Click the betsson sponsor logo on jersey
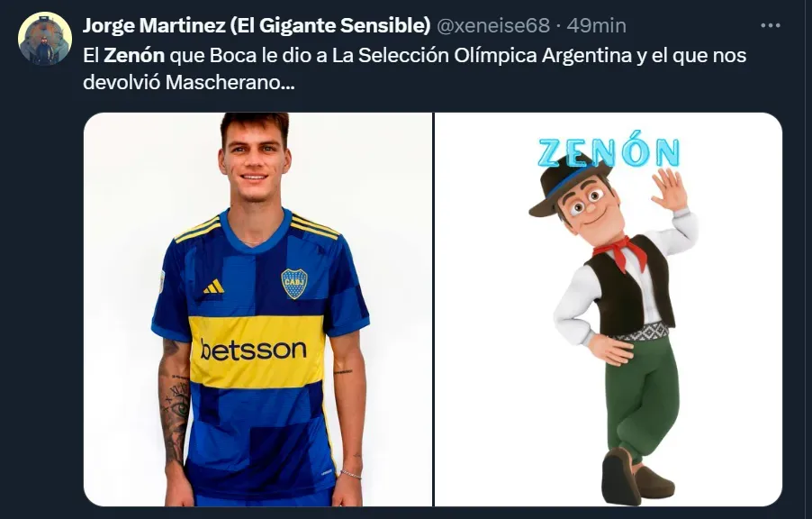Viewport: 812px width, 519px height. click(253, 350)
